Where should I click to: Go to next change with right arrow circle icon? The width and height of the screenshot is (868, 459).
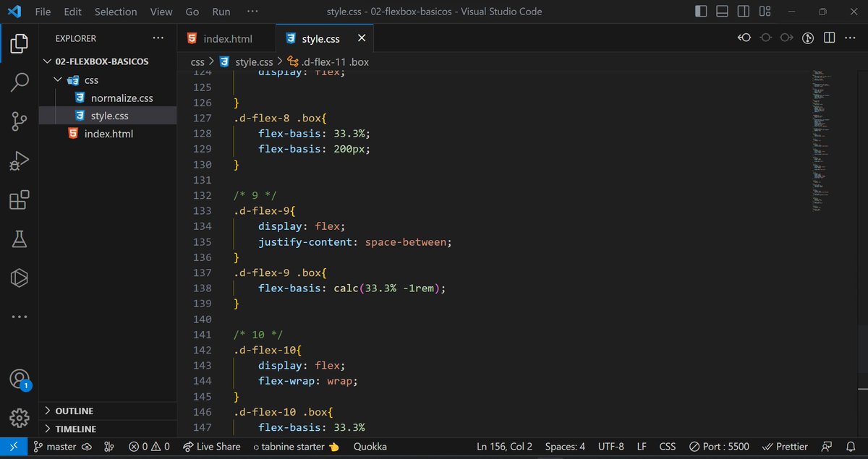click(787, 38)
